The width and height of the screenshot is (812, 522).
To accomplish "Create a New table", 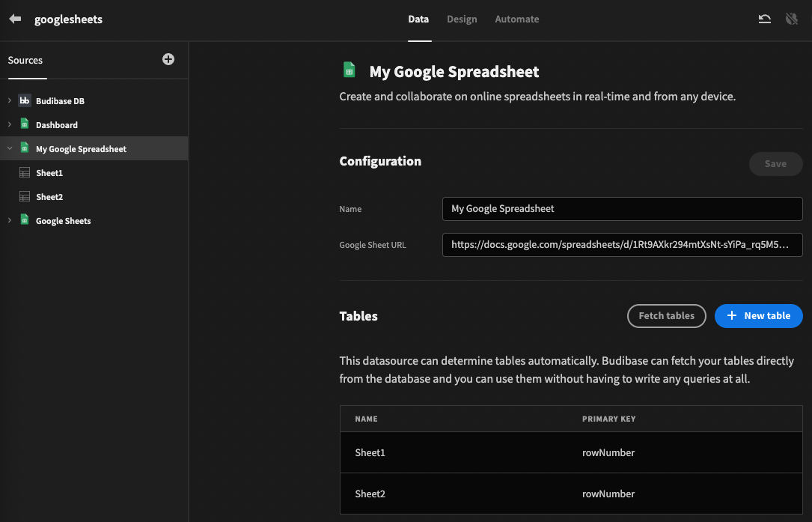I will pyautogui.click(x=759, y=316).
